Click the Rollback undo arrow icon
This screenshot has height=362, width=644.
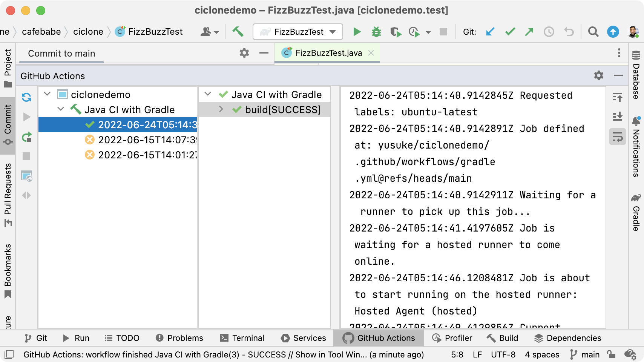(569, 32)
